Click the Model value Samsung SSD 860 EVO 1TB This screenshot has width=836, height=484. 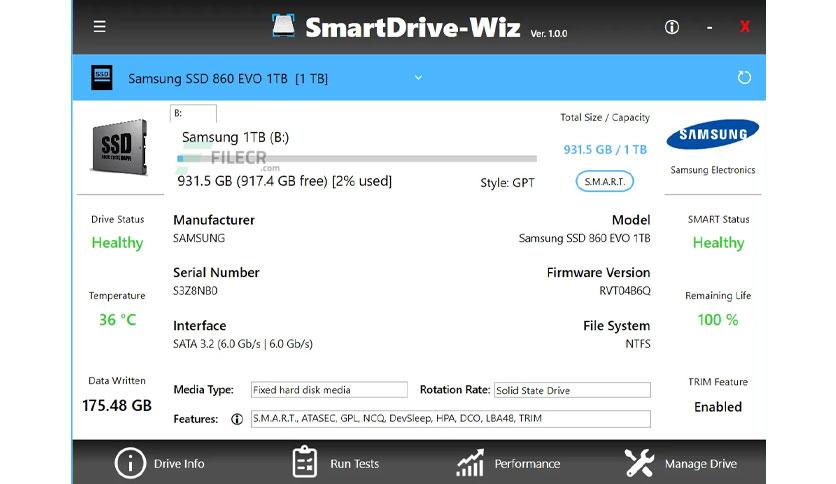(584, 238)
